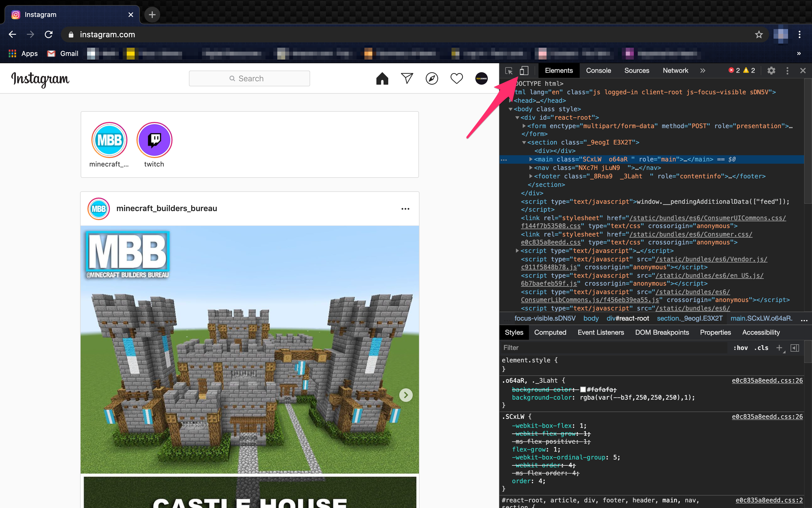The height and width of the screenshot is (508, 812).
Task: Go back in browser history
Action: point(12,34)
